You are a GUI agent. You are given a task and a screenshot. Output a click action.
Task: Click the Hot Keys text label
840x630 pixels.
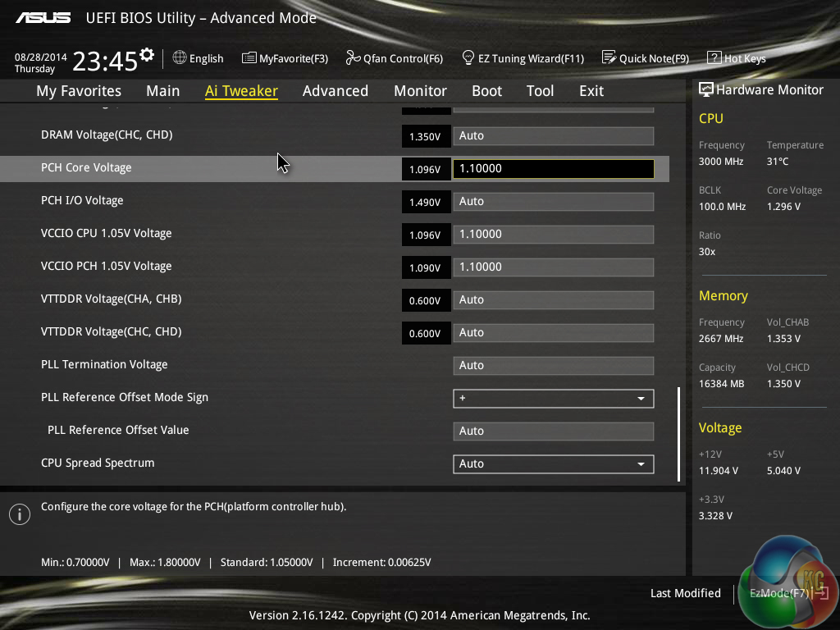click(745, 58)
